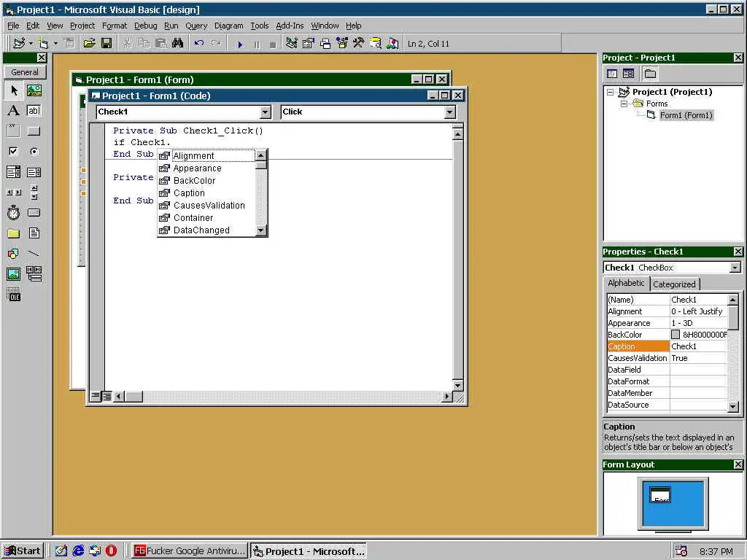Collapse the Project1 (Project1) tree node
The image size is (747, 560).
tap(611, 93)
